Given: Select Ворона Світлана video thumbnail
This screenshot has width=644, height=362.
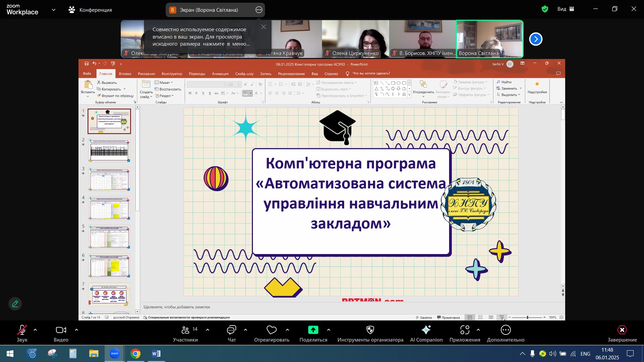Looking at the screenshot, I should coord(490,39).
